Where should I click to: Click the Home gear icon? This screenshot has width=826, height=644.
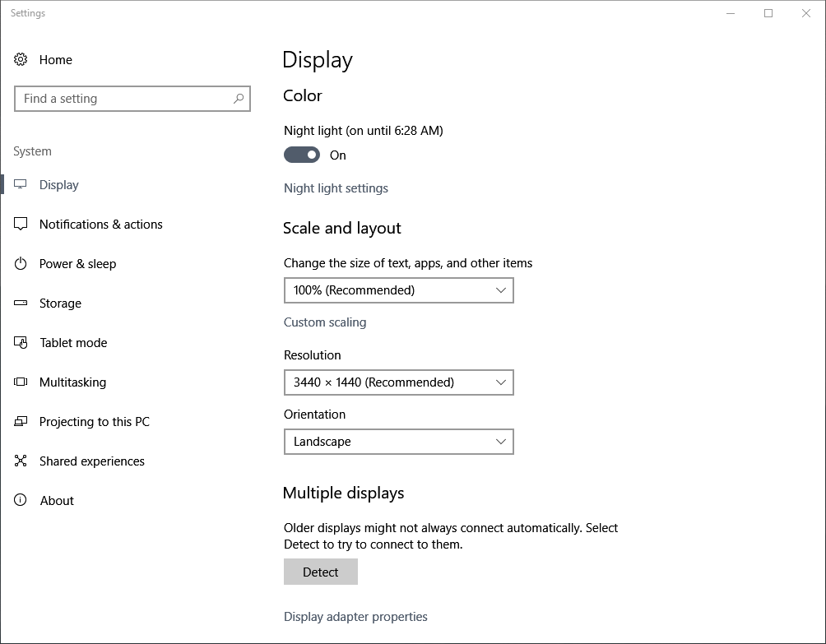tap(21, 59)
